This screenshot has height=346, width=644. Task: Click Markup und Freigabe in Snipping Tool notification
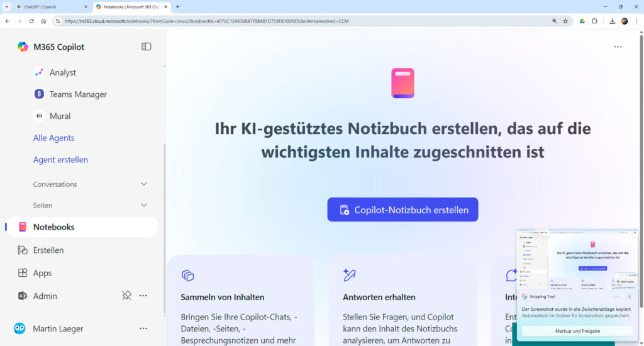click(x=577, y=331)
